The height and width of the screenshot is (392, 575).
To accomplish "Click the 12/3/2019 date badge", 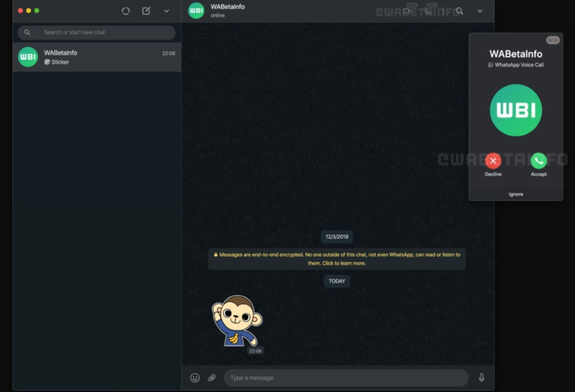I will [x=337, y=236].
